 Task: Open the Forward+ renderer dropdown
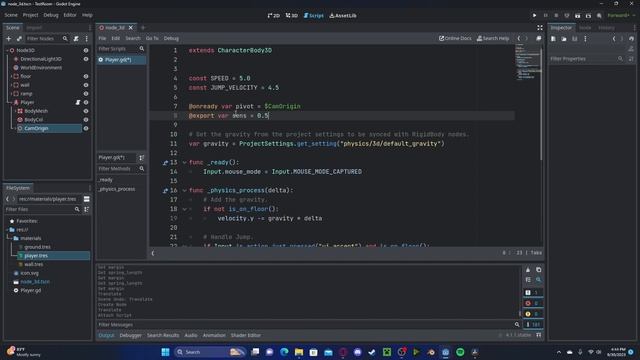(x=621, y=16)
